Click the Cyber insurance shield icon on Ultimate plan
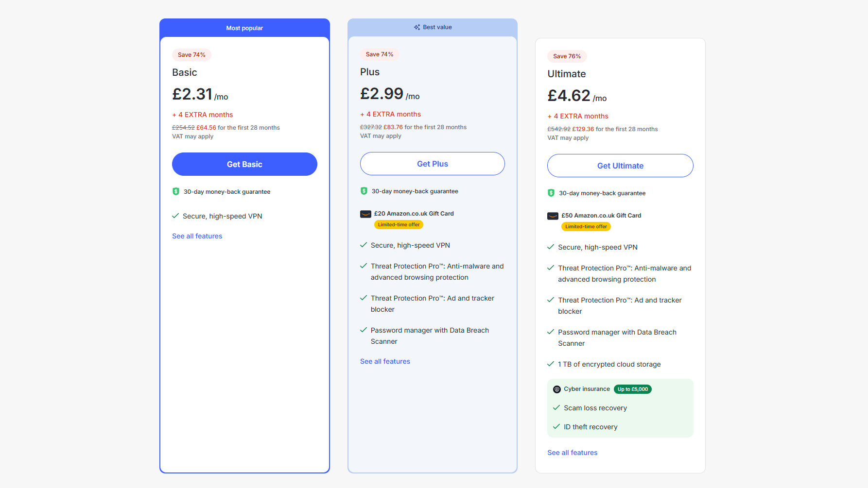 [x=557, y=388]
